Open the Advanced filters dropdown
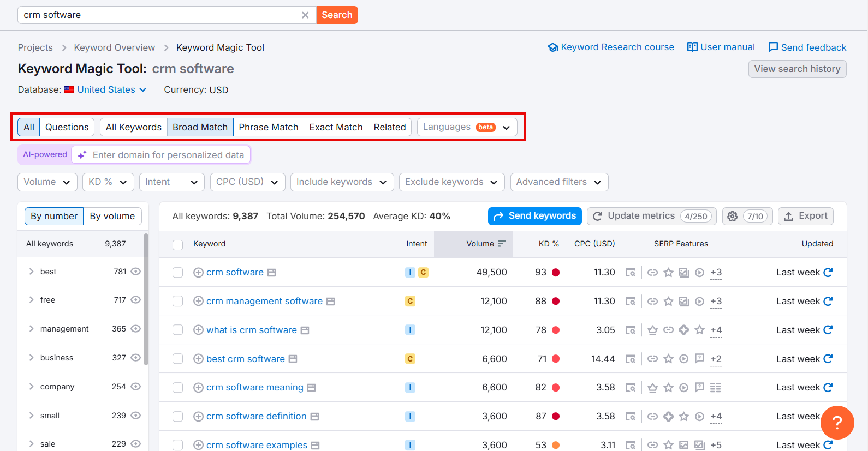The image size is (868, 451). [559, 182]
